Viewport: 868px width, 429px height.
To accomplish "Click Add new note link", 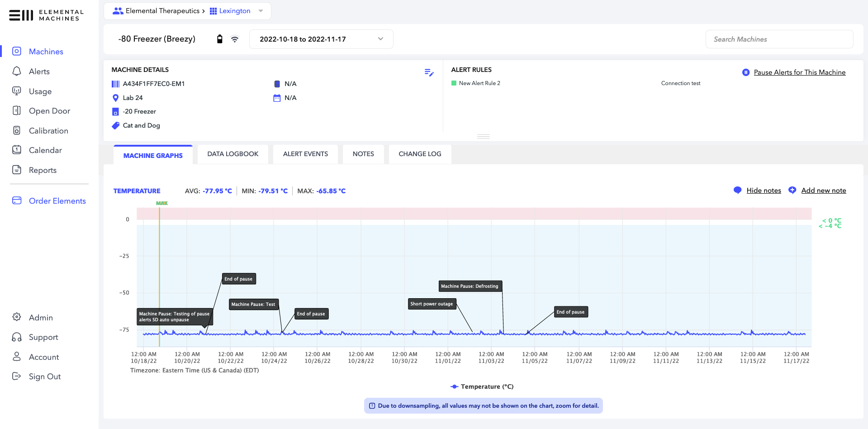I will tap(824, 191).
